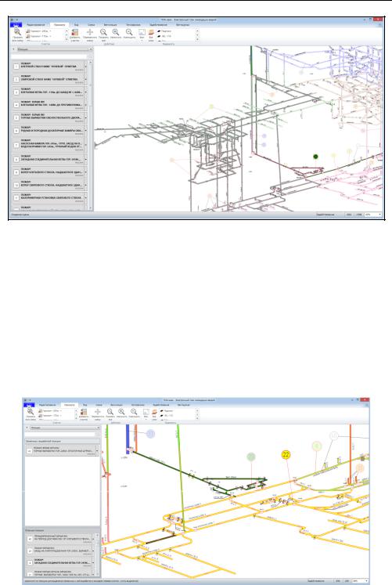
Task: Expand the selected position row arrow in yellow-scheme window
Action: click(97, 450)
